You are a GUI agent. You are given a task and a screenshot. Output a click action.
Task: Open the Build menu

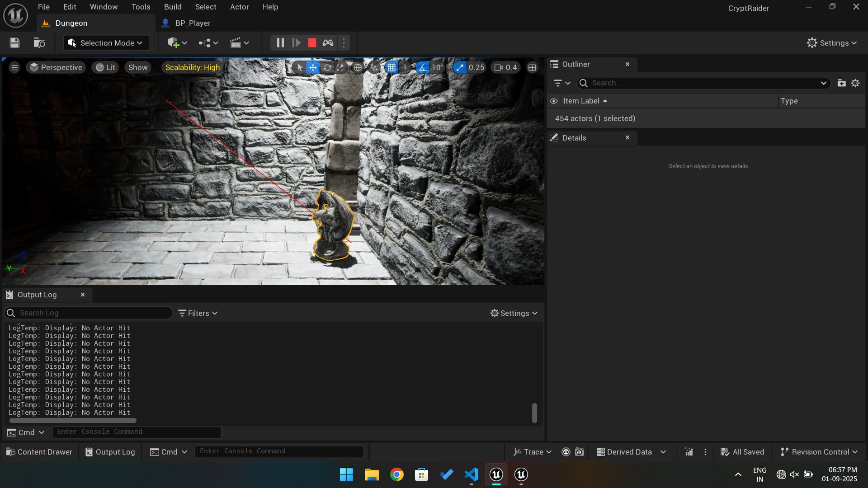pos(172,7)
